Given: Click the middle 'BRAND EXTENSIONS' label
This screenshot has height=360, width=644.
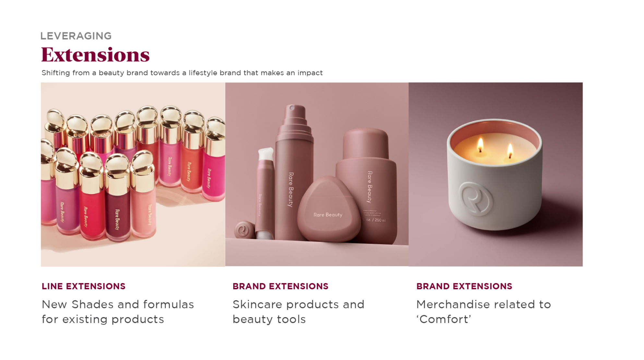Looking at the screenshot, I should 280,286.
